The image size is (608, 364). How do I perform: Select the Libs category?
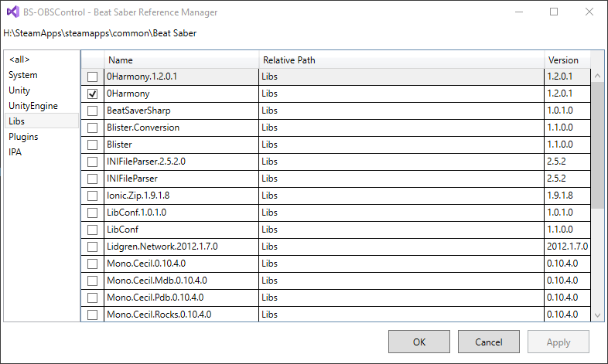pos(42,121)
